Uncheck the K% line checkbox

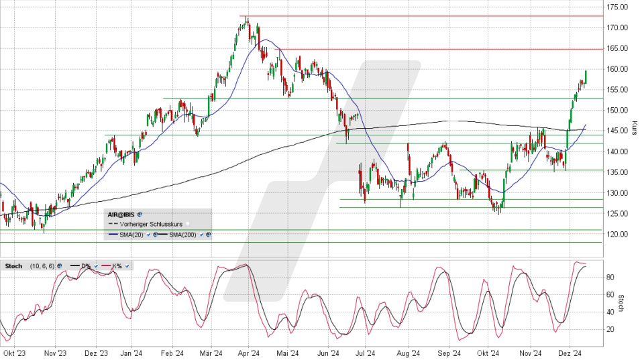click(127, 266)
